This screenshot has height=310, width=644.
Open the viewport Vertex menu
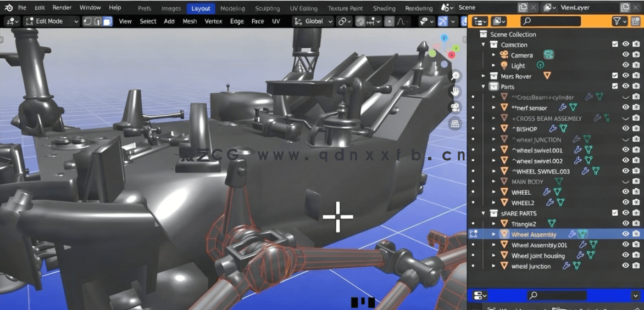(214, 21)
